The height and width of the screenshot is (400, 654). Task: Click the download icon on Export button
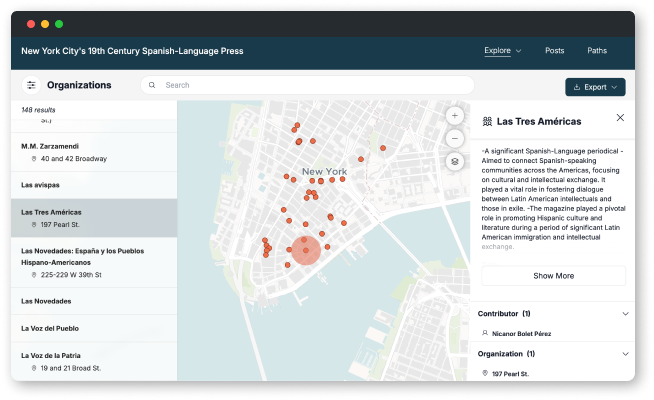tap(576, 87)
